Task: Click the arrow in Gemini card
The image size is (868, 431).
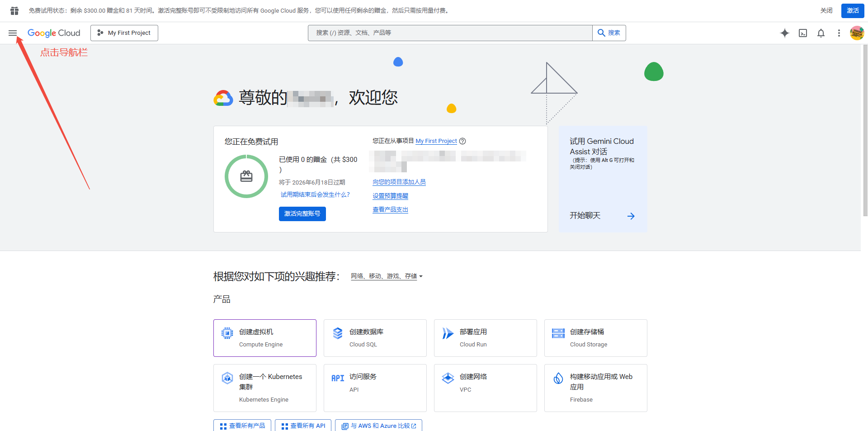Action: (631, 216)
